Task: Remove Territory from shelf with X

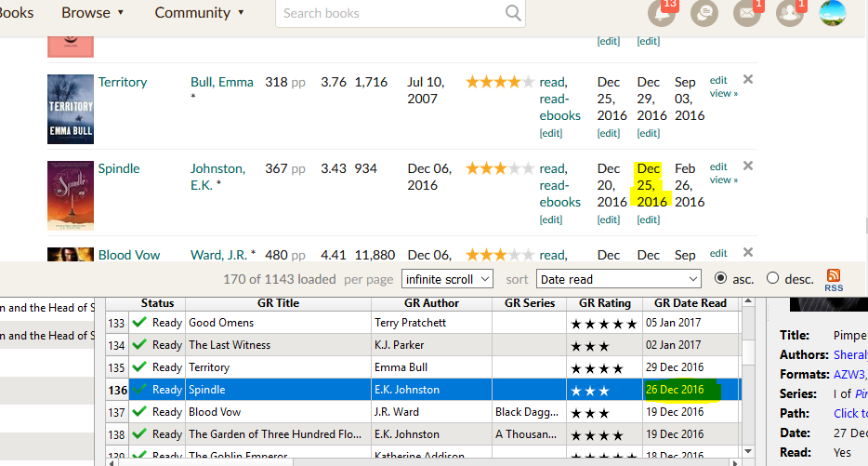Action: [748, 80]
